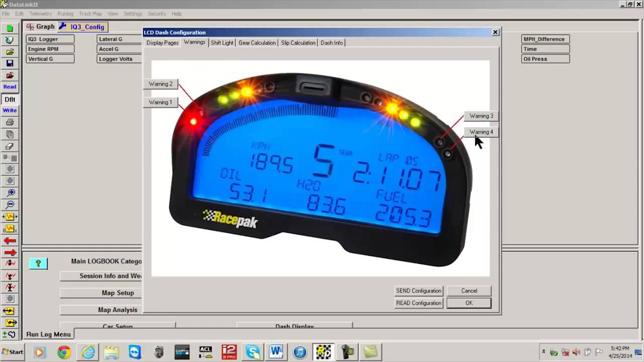Click READ Configuration button
Screen dimensions: 644x362
coord(419,303)
